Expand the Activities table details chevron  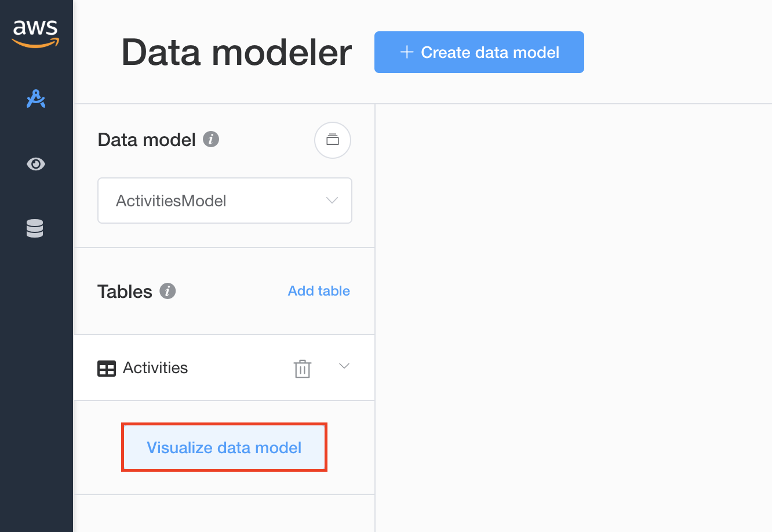344,366
